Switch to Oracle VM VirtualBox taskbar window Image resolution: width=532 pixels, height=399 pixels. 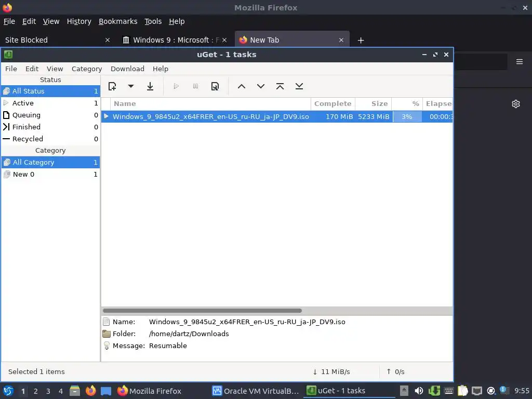[256, 391]
